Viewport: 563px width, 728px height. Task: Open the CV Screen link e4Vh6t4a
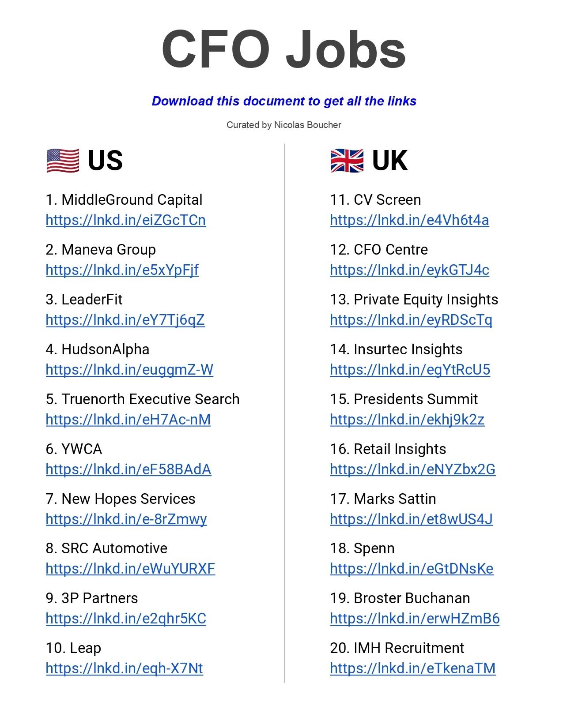[x=410, y=220]
